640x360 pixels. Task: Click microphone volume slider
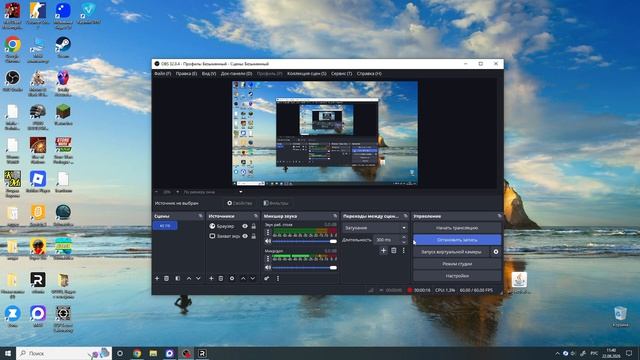pyautogui.click(x=304, y=267)
